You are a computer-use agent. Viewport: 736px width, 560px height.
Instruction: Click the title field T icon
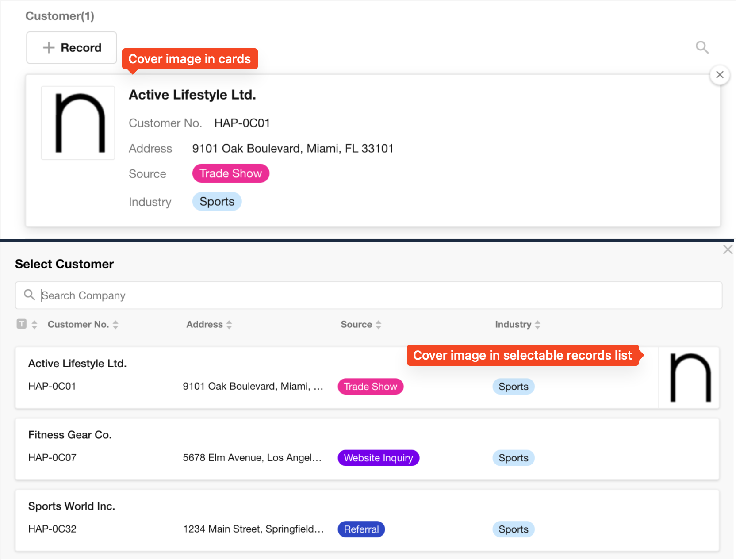coord(21,324)
